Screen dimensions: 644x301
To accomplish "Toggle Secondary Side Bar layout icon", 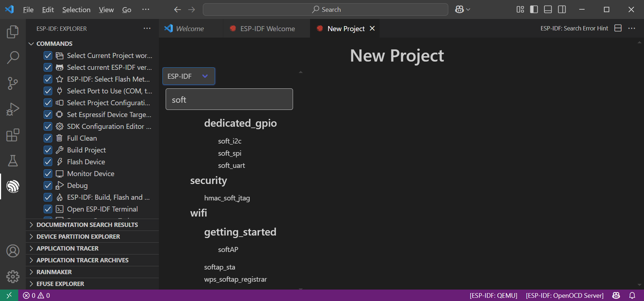I will pyautogui.click(x=562, y=10).
